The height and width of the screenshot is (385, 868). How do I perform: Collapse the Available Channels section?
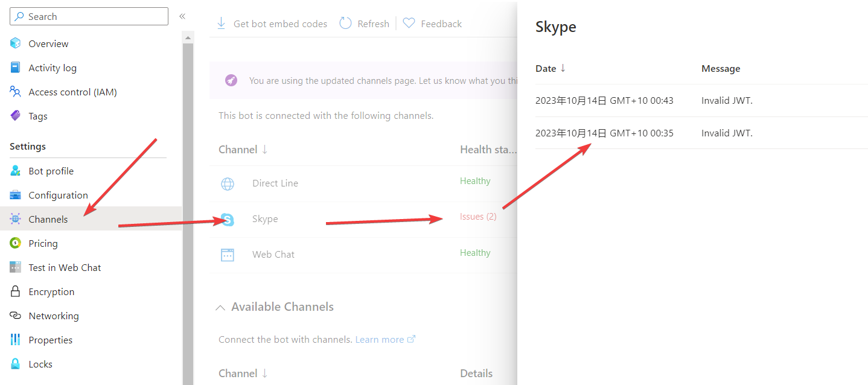[x=221, y=307]
